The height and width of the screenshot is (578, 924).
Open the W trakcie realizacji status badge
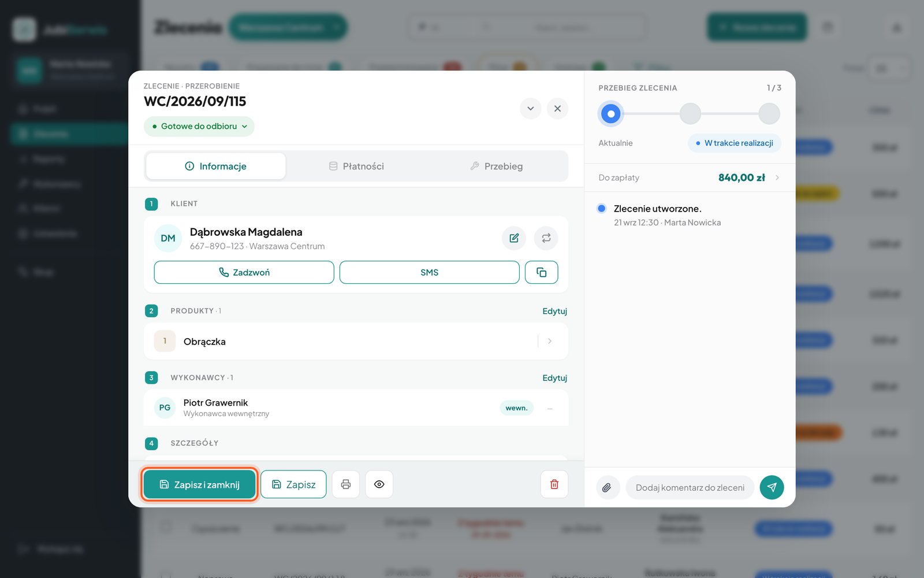tap(735, 143)
